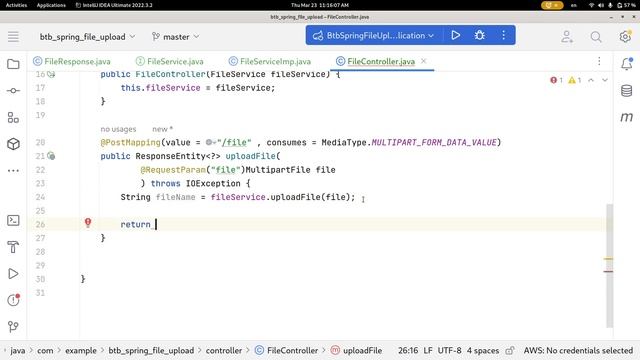The height and width of the screenshot is (360, 640).
Task: Jump to next highlighted error arrow
Action: click(605, 80)
